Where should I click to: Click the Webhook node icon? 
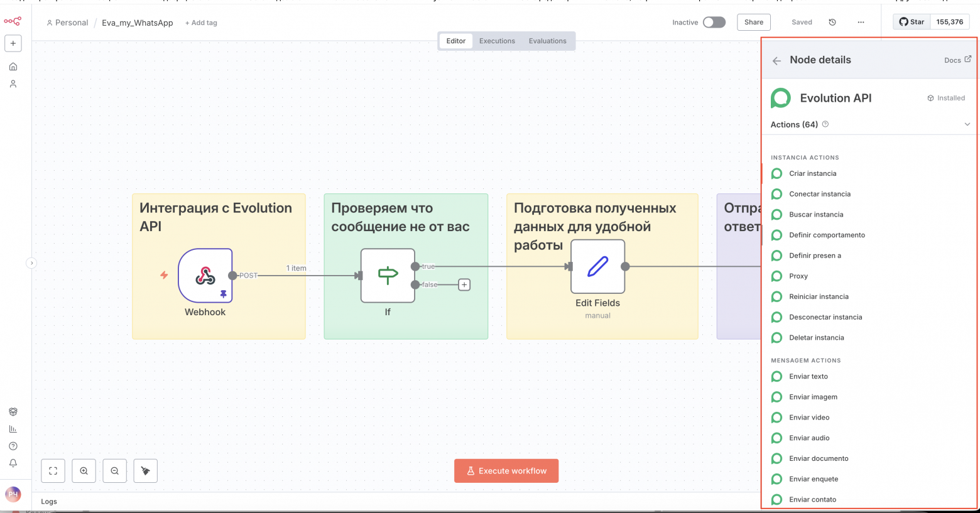[205, 276]
